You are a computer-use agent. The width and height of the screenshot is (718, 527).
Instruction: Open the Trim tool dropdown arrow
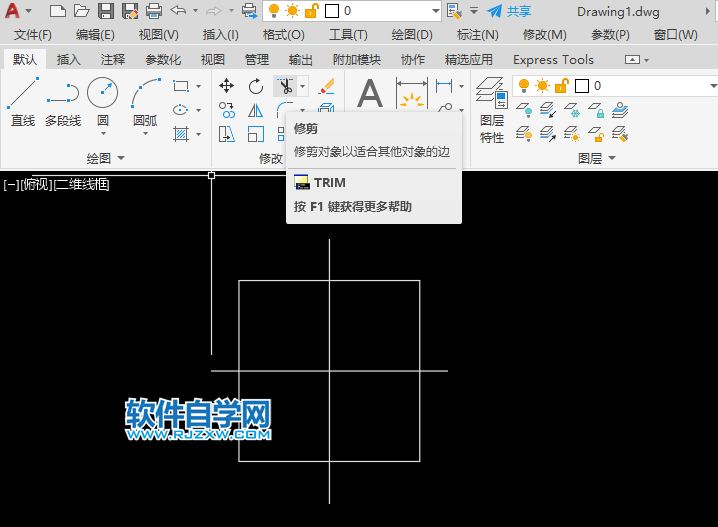click(303, 86)
